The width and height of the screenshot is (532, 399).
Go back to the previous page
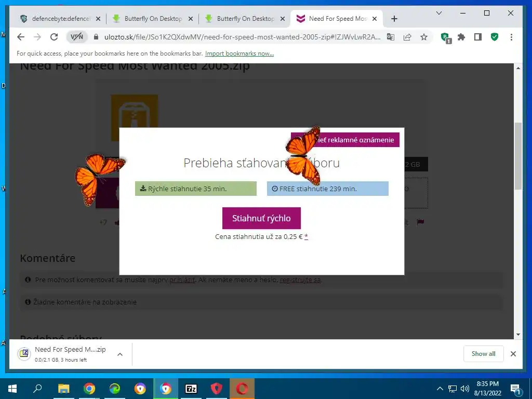(21, 37)
